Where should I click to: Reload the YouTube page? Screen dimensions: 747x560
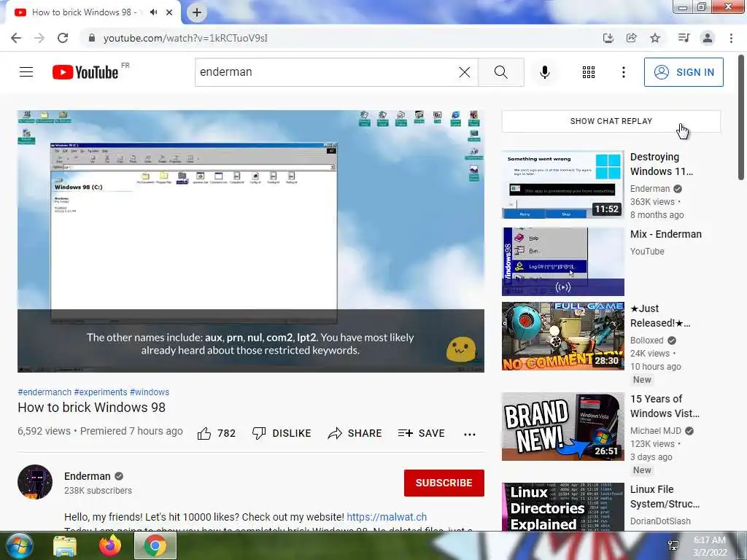tap(63, 38)
